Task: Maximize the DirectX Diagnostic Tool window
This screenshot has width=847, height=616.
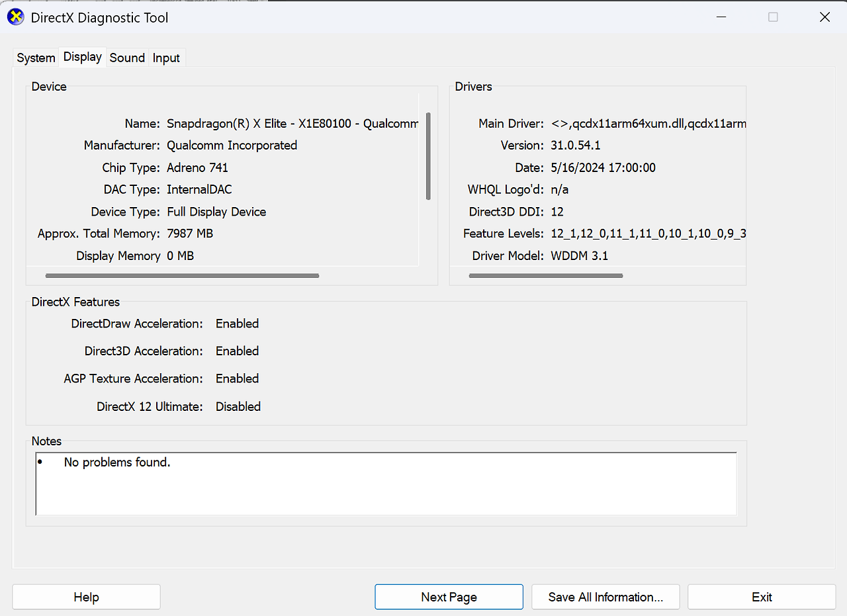Action: pos(773,17)
